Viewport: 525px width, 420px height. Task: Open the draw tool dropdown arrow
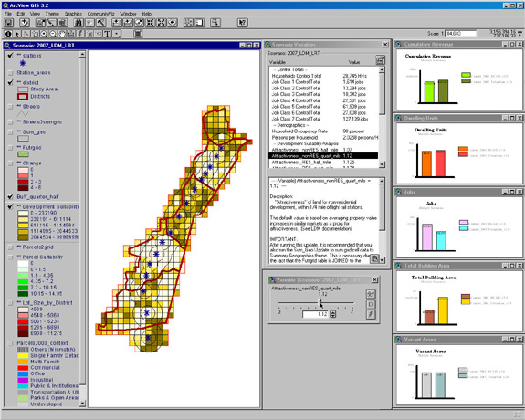[x=116, y=34]
